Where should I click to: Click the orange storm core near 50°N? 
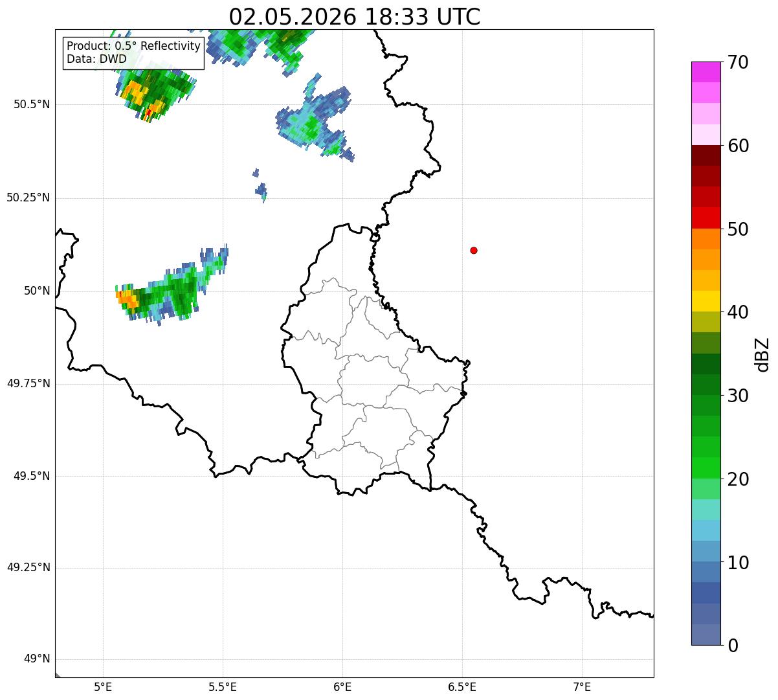[x=128, y=299]
